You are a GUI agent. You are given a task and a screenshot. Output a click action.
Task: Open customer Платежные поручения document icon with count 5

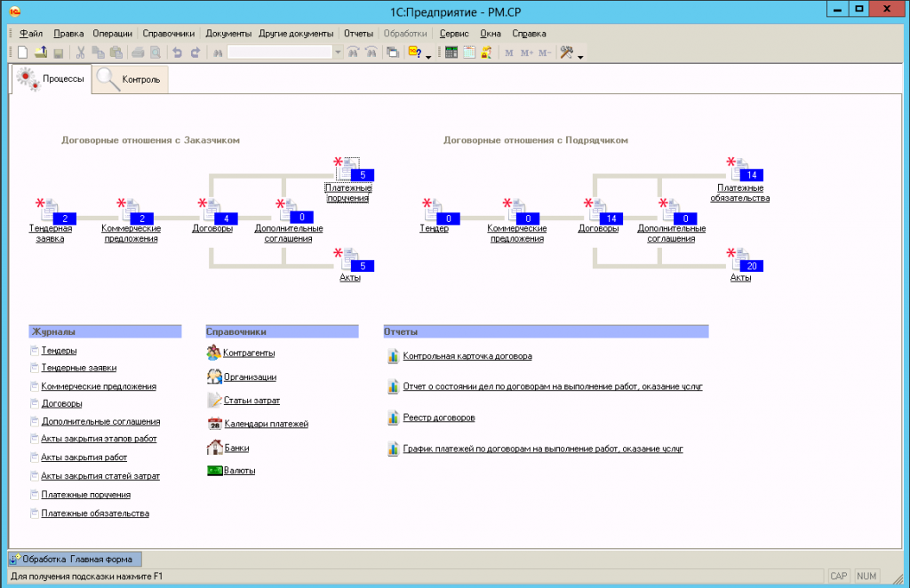pos(348,168)
